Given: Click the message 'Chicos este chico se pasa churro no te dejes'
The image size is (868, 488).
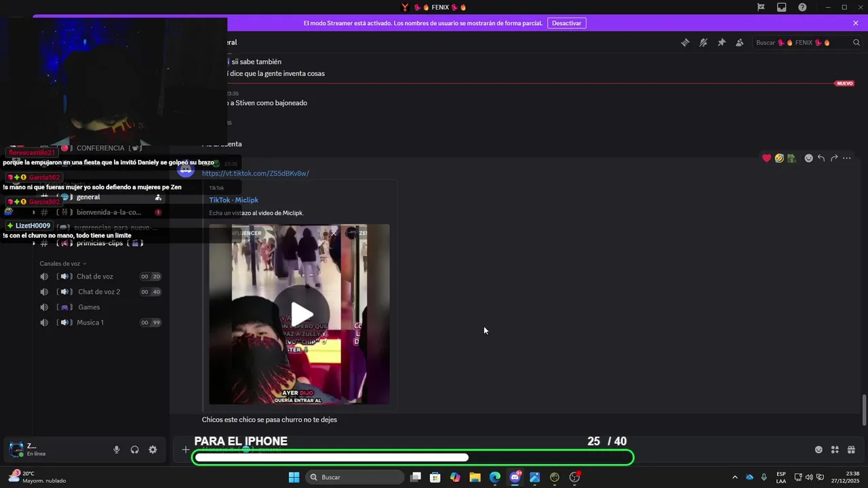Looking at the screenshot, I should click(x=269, y=420).
